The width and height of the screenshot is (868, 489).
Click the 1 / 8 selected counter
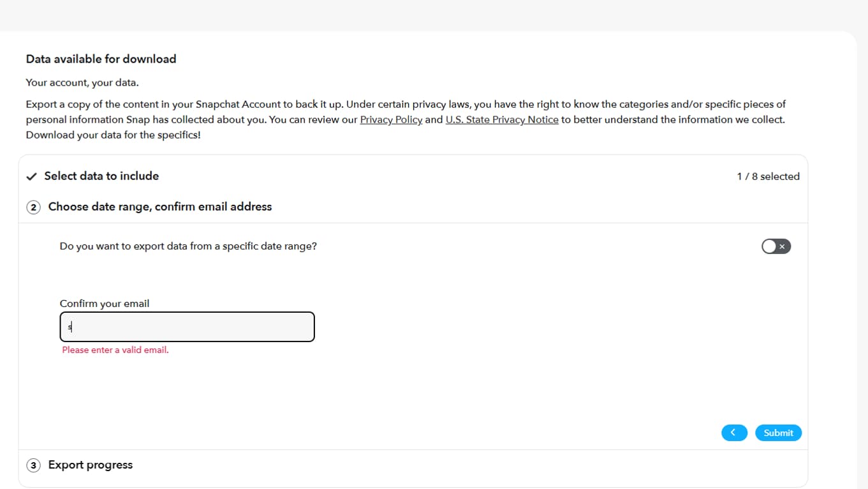point(768,177)
